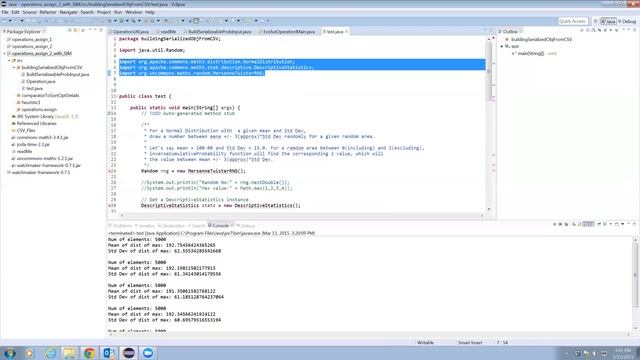Open the Problems view tab

point(121,225)
